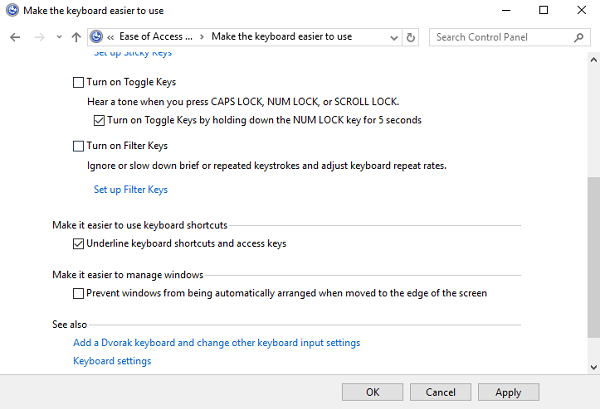Uncheck the NUM LOCK 5 seconds option
Image resolution: width=600 pixels, height=409 pixels.
coord(98,120)
